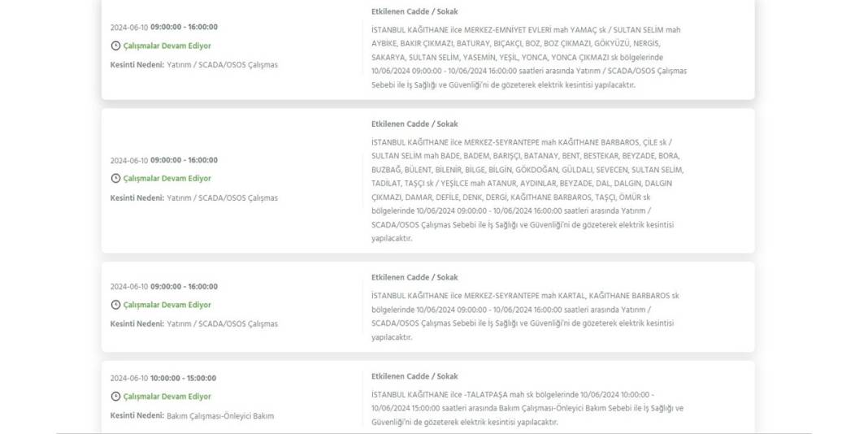Click the Seyrantepe Çile sk affected streets description
868x434 pixels.
(x=527, y=190)
